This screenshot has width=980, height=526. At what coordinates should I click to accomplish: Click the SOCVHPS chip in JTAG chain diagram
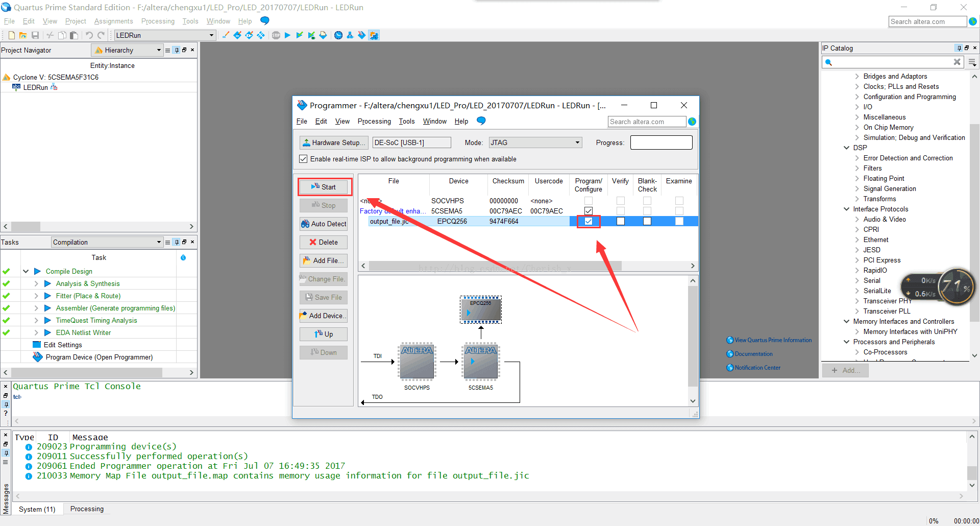click(417, 362)
